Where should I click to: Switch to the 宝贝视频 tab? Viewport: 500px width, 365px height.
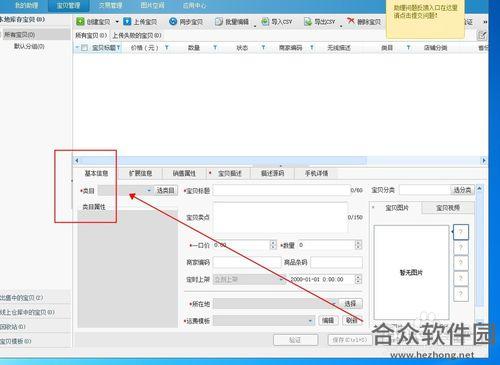(x=448, y=208)
